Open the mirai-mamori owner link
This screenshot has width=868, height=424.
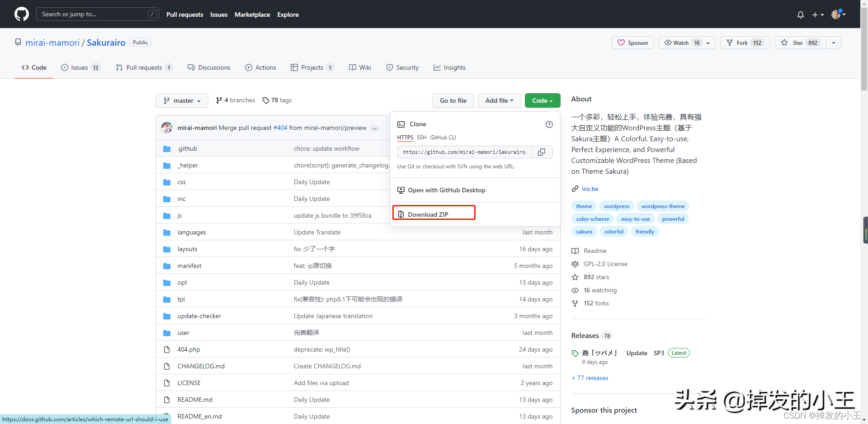click(52, 43)
